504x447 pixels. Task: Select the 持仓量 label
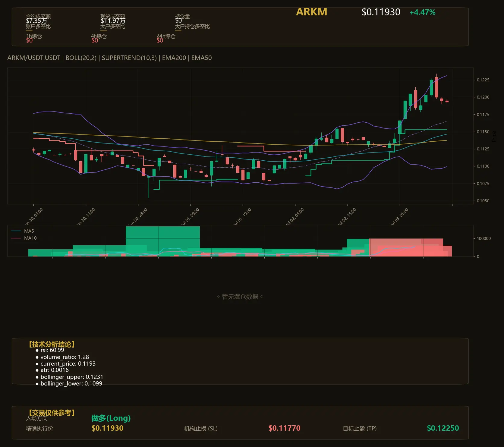point(182,16)
